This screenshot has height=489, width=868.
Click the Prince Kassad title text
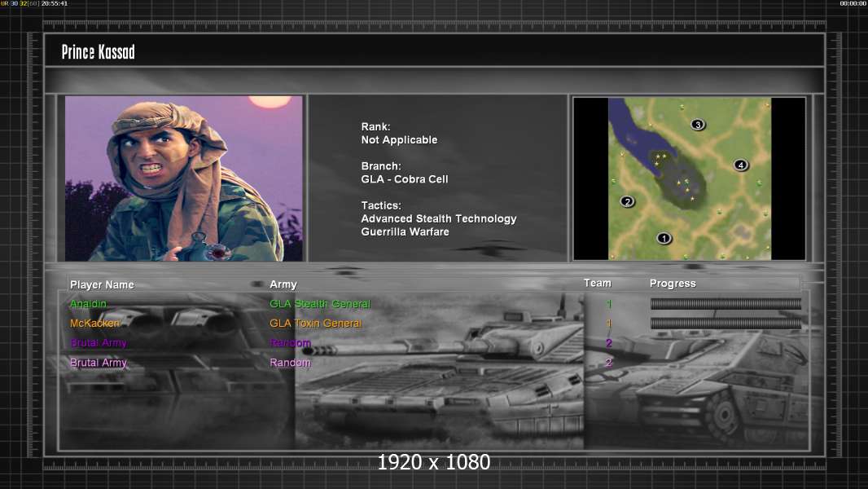click(x=98, y=51)
